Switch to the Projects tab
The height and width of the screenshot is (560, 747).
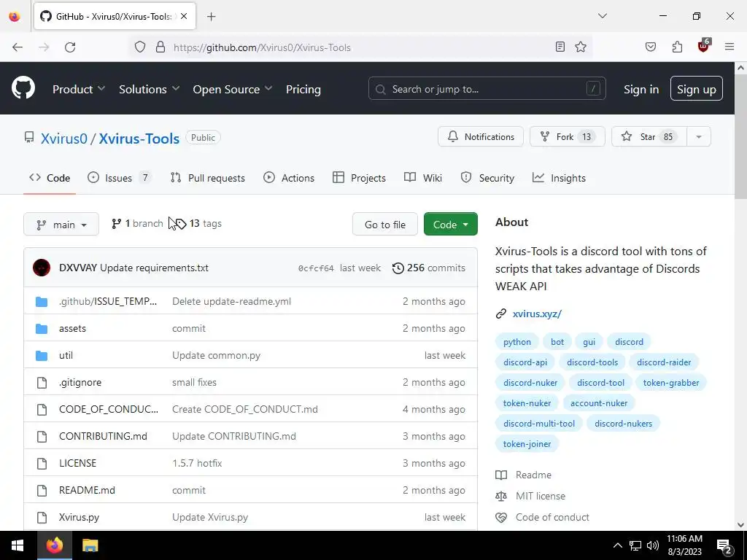coord(359,178)
